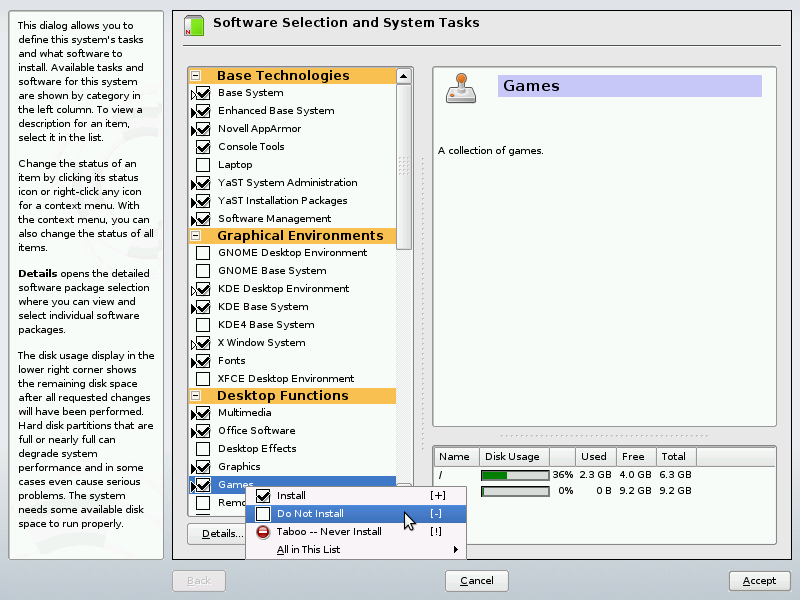
Task: Select the XFCE Desktop Environment row label
Action: click(x=286, y=379)
